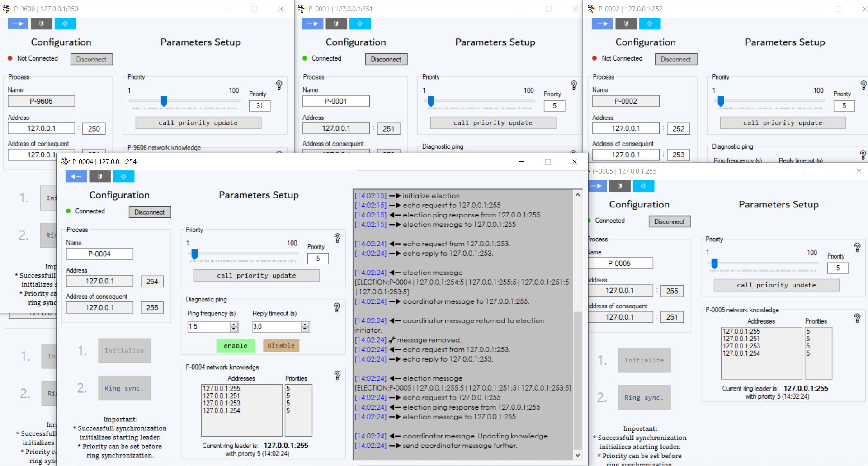Open Priority help question mark in P-0004 window
The image size is (868, 466).
(x=337, y=238)
